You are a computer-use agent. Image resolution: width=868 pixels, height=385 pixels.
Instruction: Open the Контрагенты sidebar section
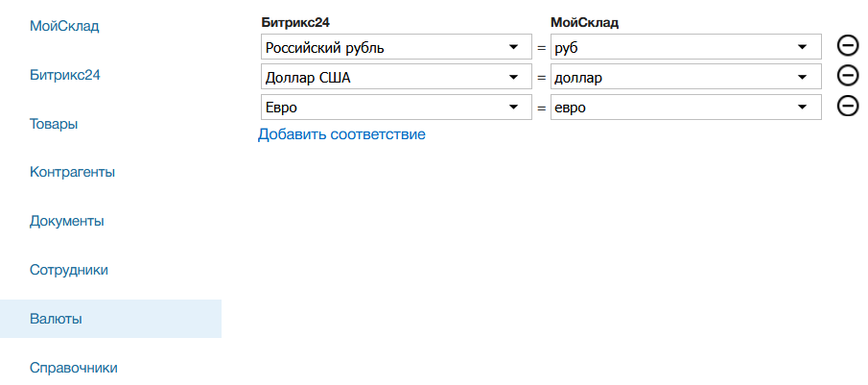pos(73,173)
